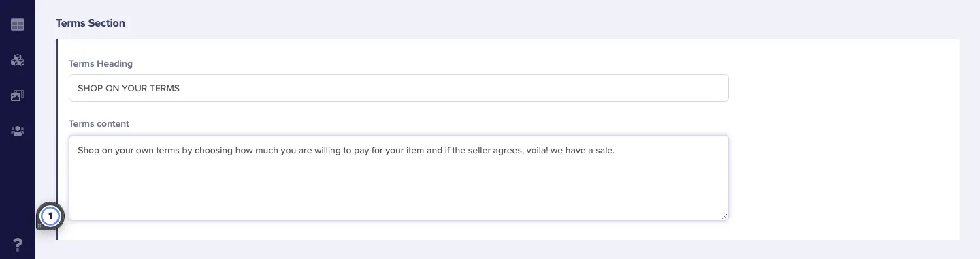Click the Terms Heading label
This screenshot has width=980, height=259.
pyautogui.click(x=101, y=63)
